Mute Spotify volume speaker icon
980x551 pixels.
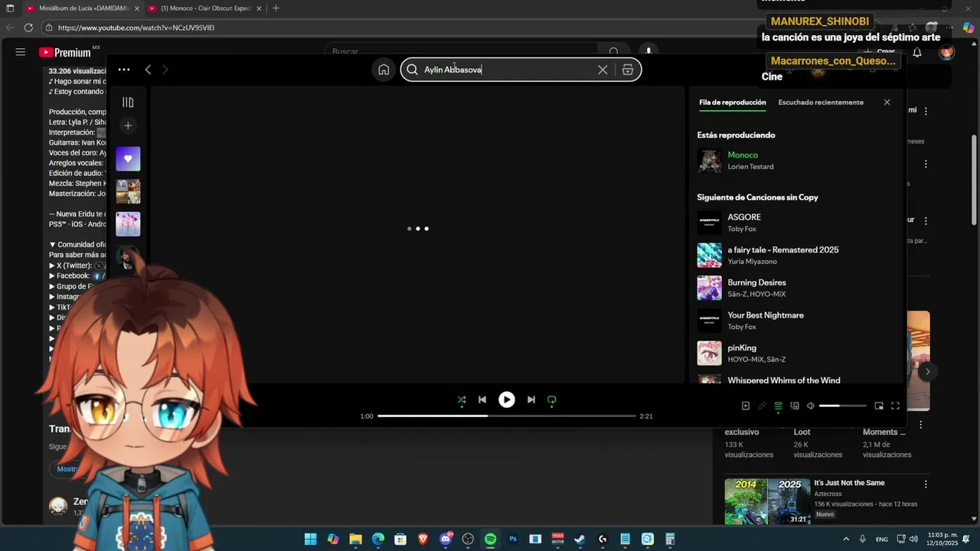click(x=811, y=406)
